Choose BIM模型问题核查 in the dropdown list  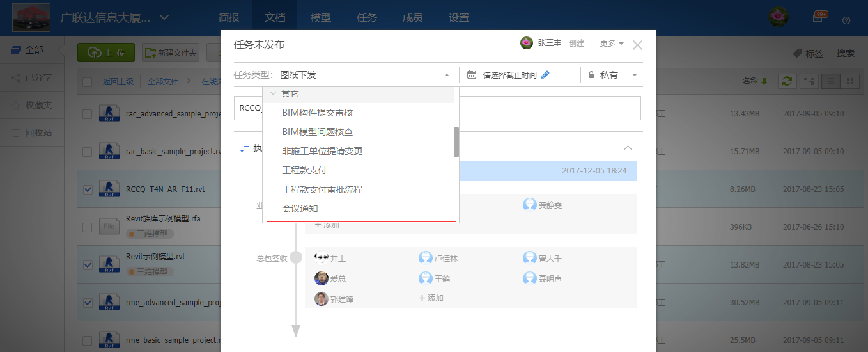pyautogui.click(x=317, y=132)
